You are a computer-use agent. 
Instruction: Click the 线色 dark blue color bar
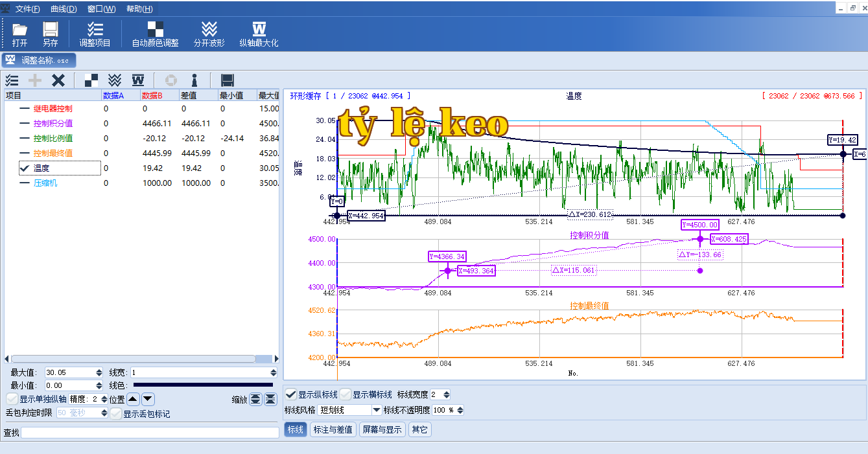point(203,385)
